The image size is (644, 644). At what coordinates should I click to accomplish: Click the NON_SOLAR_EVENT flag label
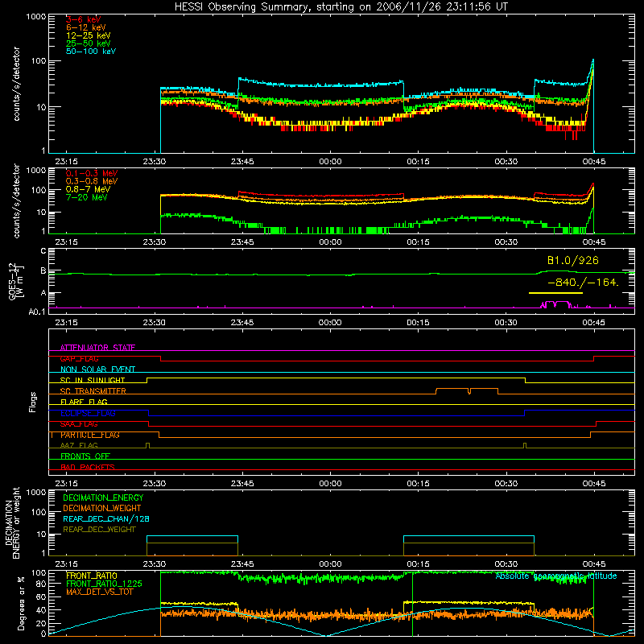click(x=97, y=369)
